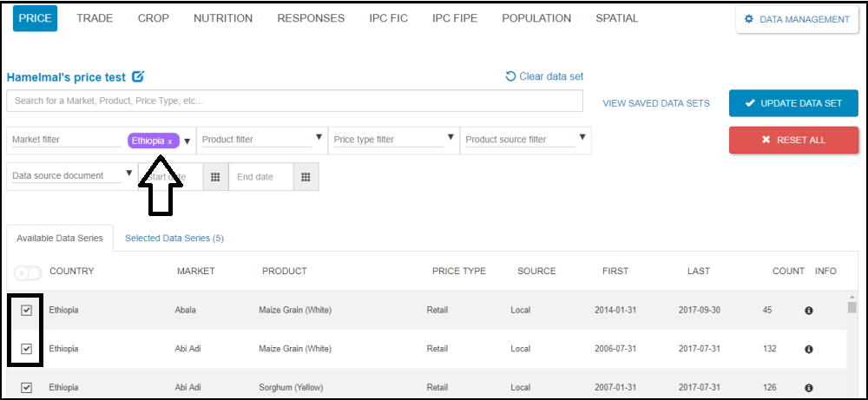The width and height of the screenshot is (868, 400).
Task: Open the Start date calendar picker
Action: click(215, 176)
